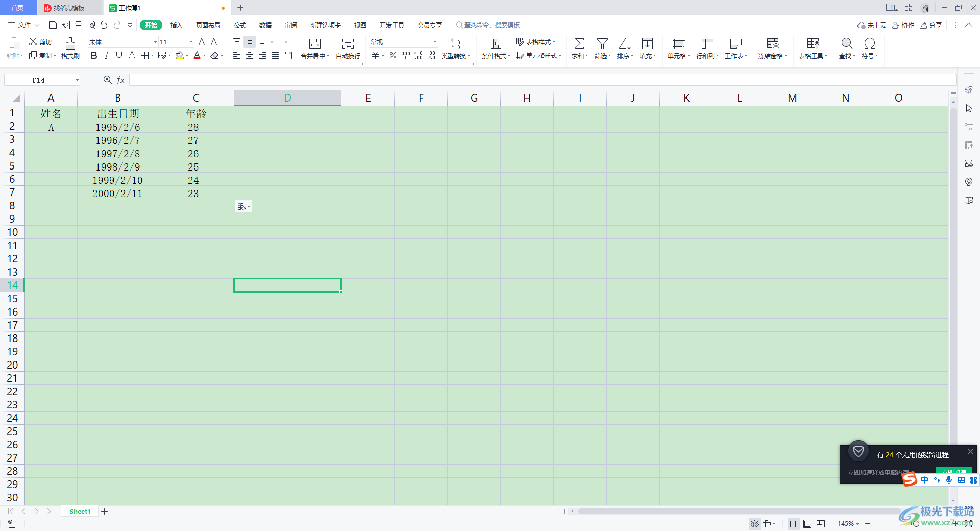Click the Collaborate (协作) button
The height and width of the screenshot is (531, 980).
902,25
